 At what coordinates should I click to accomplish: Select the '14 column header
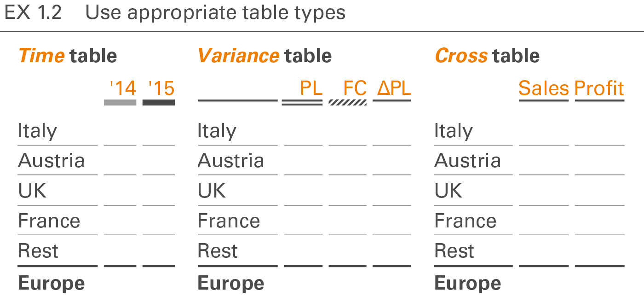click(123, 88)
